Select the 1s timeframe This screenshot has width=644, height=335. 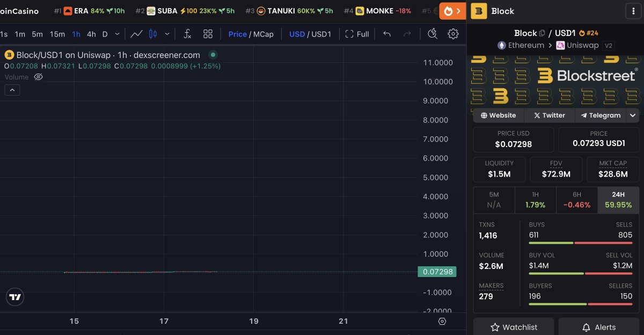click(x=4, y=34)
